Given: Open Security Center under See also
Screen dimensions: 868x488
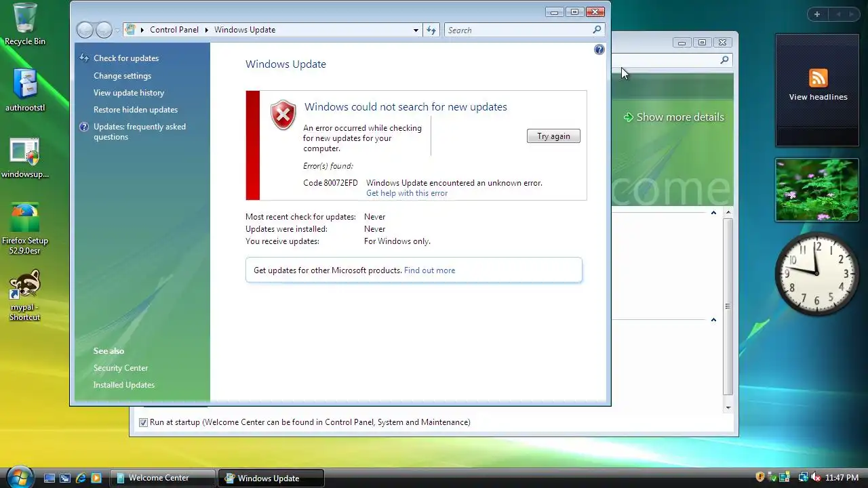Looking at the screenshot, I should (x=121, y=368).
